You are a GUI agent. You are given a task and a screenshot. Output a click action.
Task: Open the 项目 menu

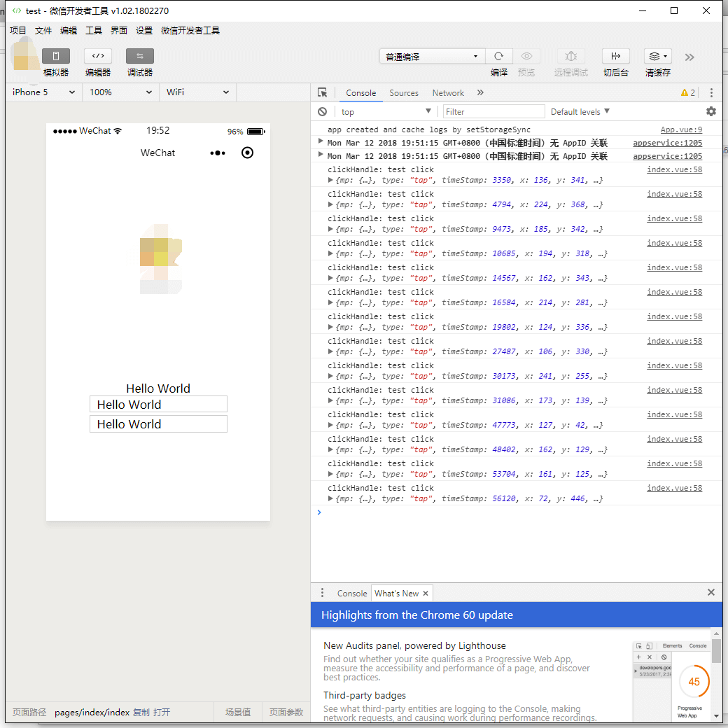tap(18, 31)
